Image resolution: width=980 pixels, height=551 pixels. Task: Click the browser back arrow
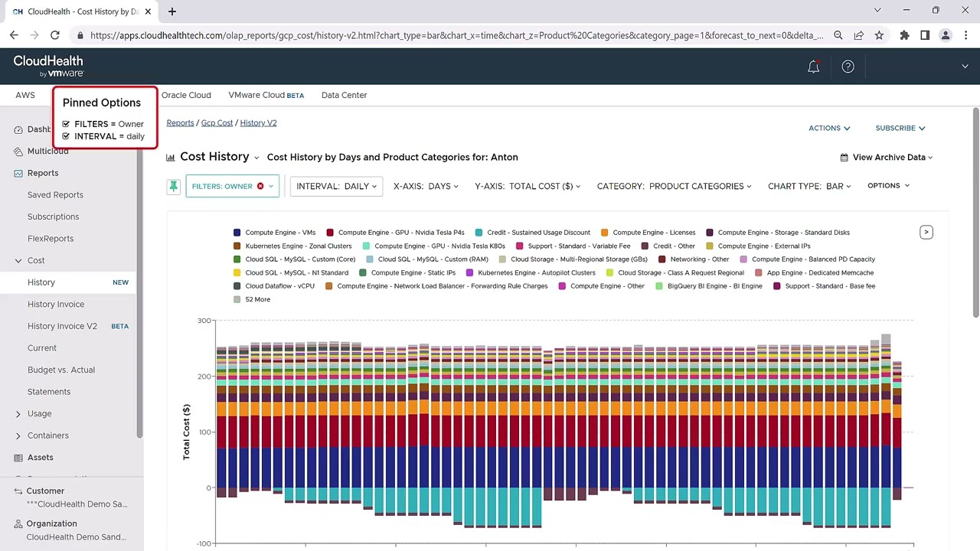click(x=14, y=35)
